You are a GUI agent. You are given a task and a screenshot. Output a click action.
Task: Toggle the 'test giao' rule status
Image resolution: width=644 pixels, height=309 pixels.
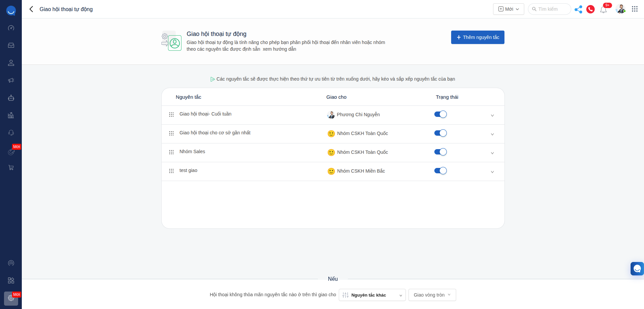click(x=440, y=171)
